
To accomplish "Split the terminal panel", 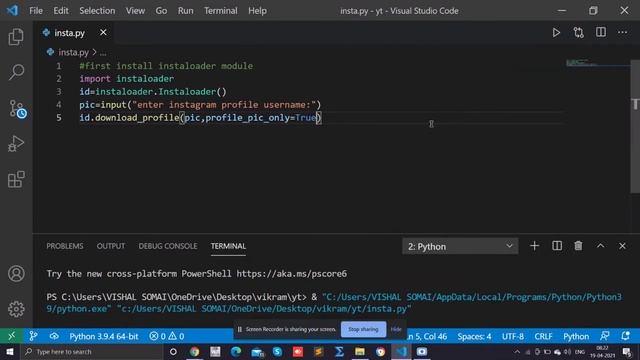I will (x=557, y=246).
